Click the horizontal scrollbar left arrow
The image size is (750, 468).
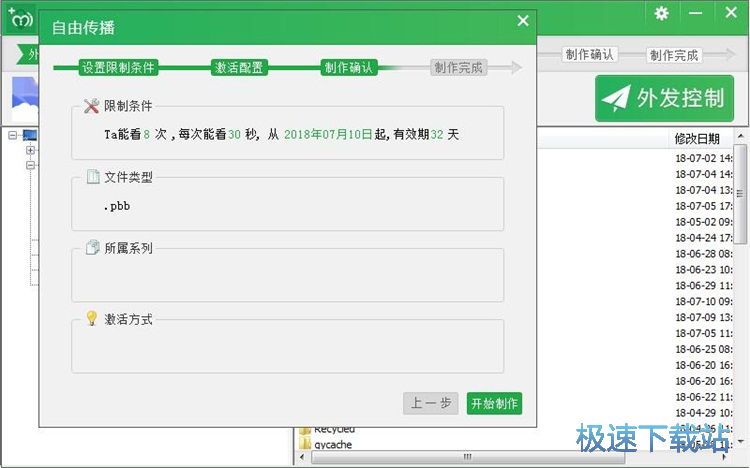[x=302, y=457]
